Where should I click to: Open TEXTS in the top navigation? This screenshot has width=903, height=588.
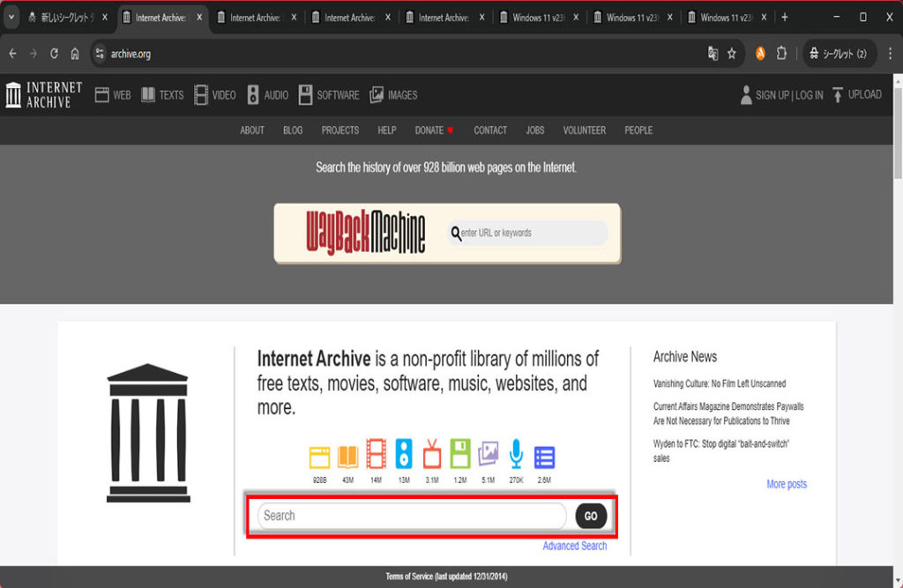point(162,95)
